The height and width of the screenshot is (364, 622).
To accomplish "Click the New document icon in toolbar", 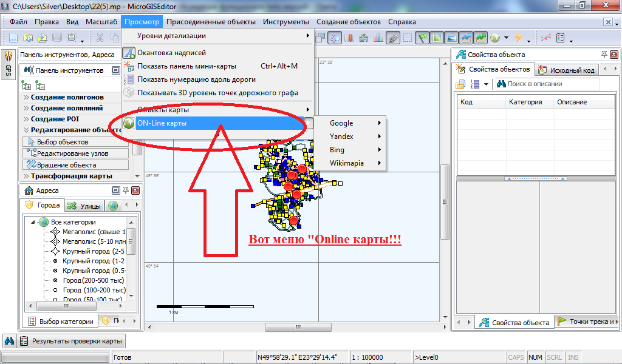I will coord(13,38).
